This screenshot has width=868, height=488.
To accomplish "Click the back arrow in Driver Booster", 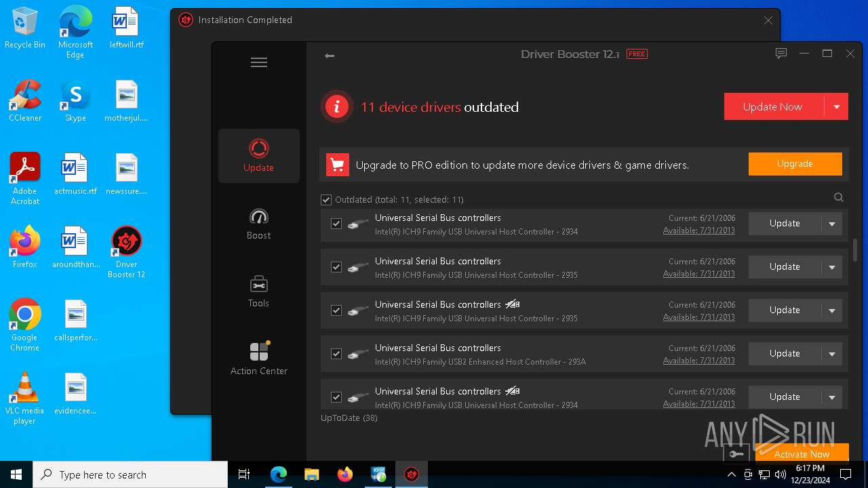I will (330, 56).
